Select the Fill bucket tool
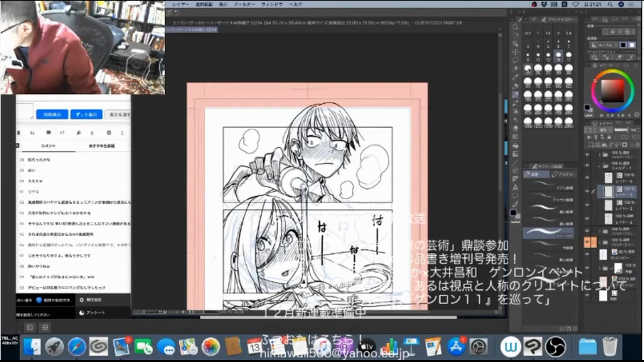Image resolution: width=644 pixels, height=362 pixels. (x=515, y=145)
